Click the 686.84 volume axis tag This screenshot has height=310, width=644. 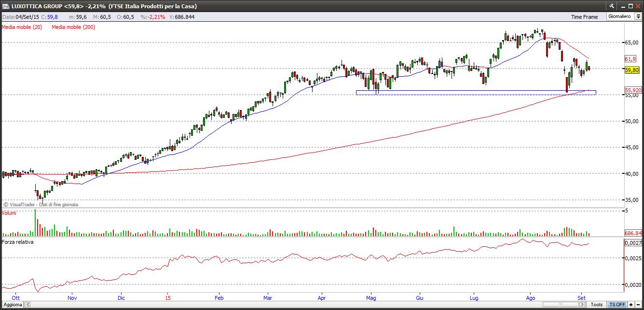coord(633,233)
